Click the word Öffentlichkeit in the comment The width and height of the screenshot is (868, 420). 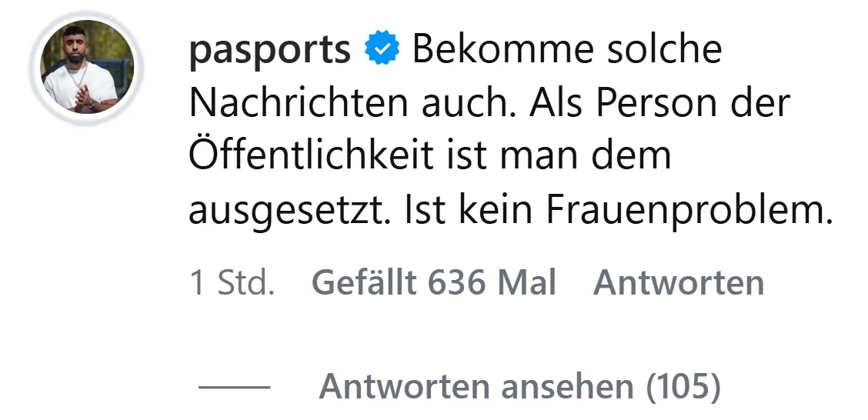click(311, 155)
